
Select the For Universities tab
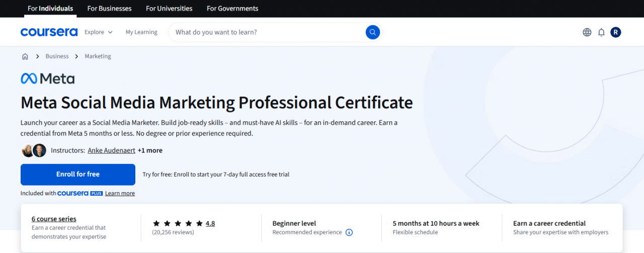[x=169, y=9]
